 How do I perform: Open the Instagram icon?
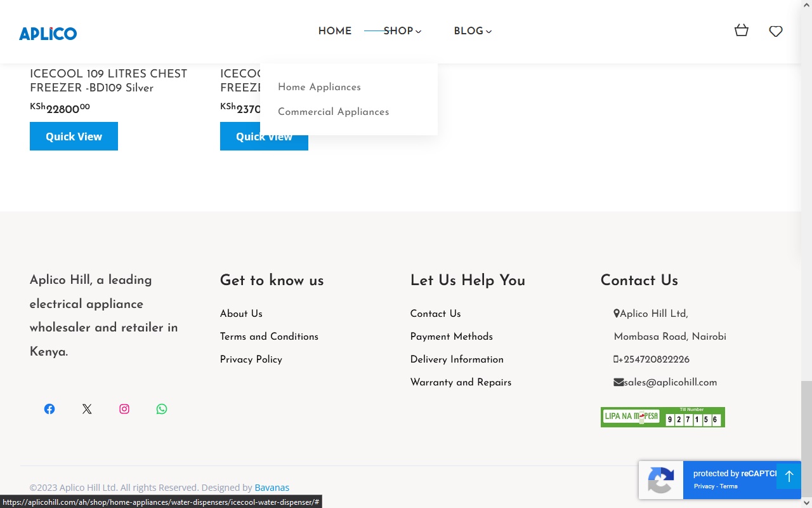pyautogui.click(x=124, y=409)
